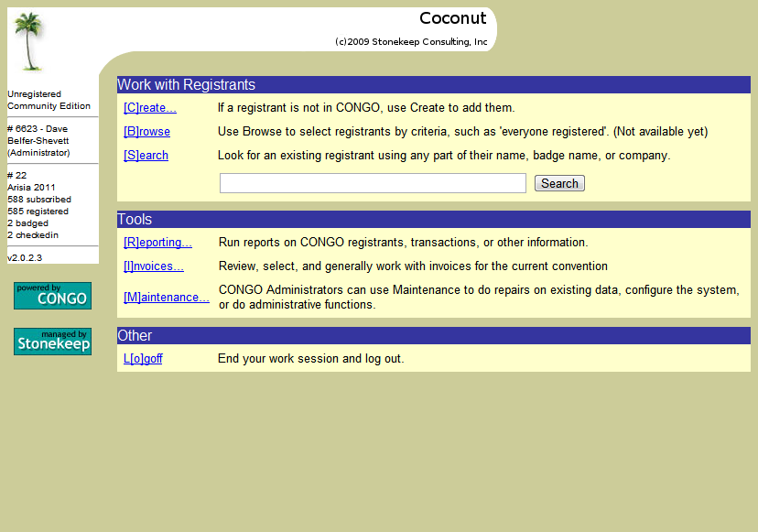This screenshot has height=532, width=758.
Task: Click the Stonekeep Consulting copyright text
Action: point(411,42)
